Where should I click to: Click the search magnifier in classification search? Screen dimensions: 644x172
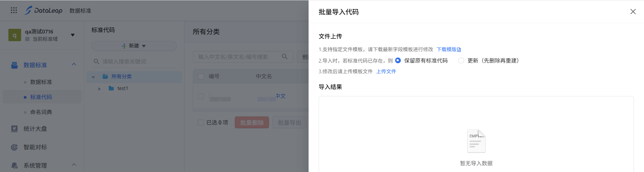[284, 57]
